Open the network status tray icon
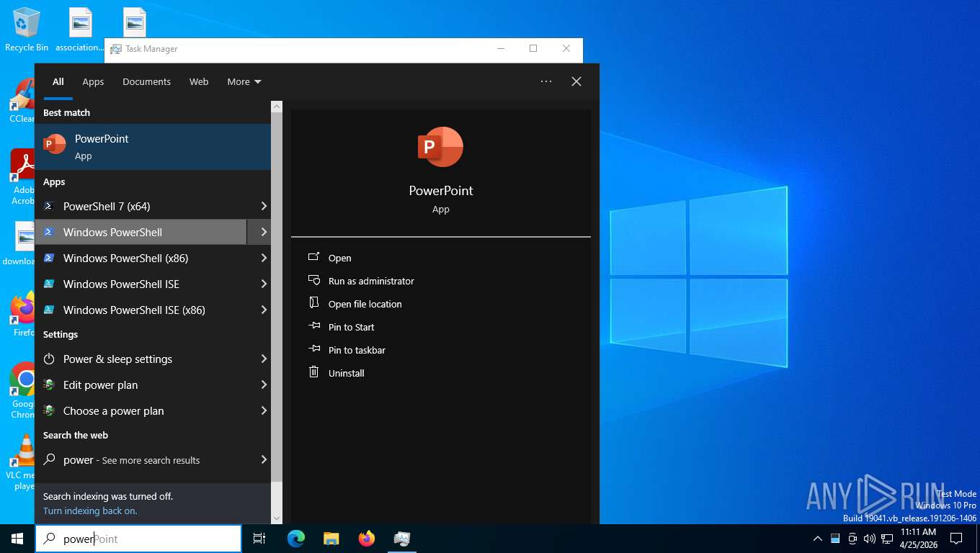The width and height of the screenshot is (980, 553). coord(887,539)
